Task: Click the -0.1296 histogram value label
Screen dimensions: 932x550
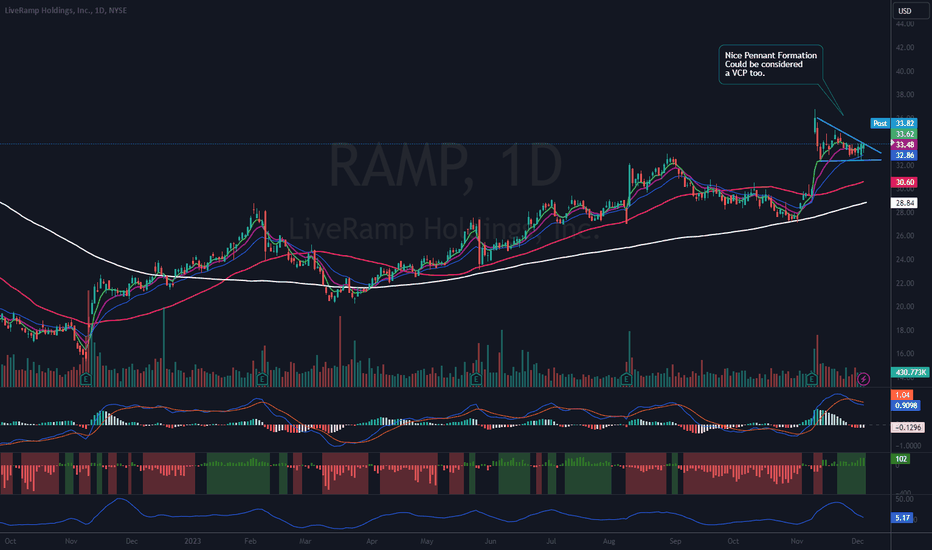Action: coord(908,427)
